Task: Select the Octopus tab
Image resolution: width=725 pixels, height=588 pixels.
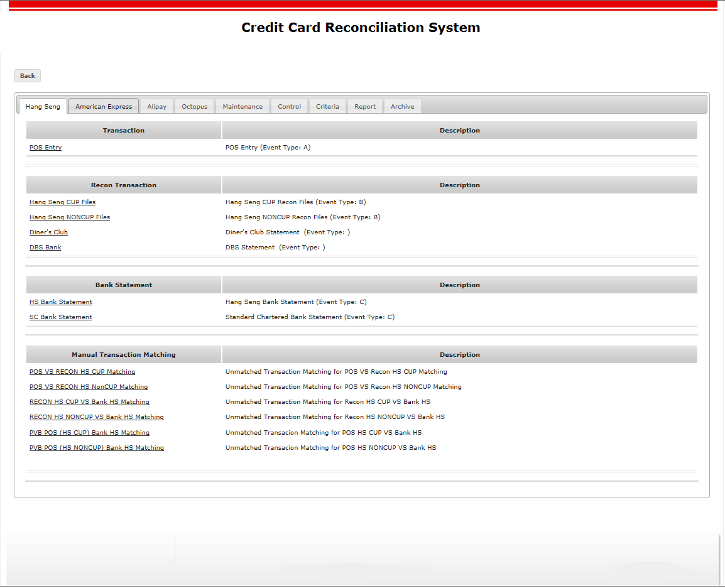Action: point(195,106)
